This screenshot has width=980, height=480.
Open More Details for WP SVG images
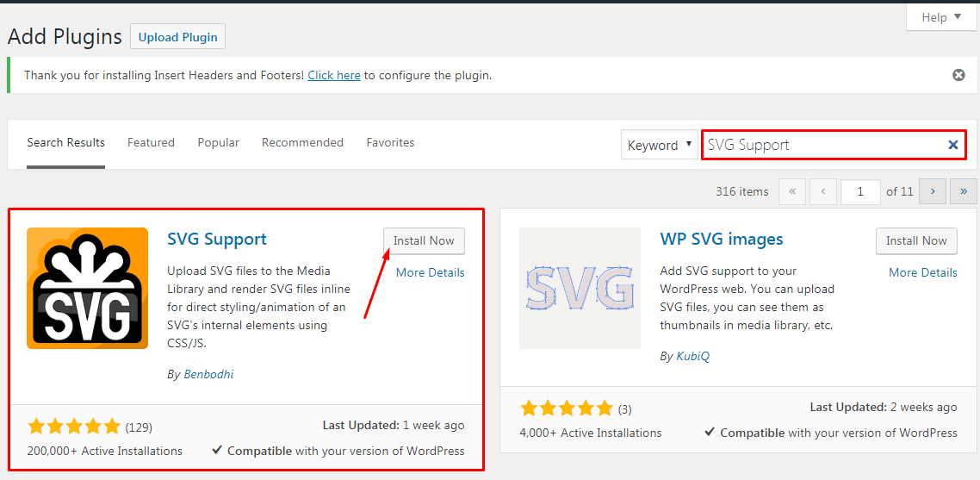pos(922,273)
